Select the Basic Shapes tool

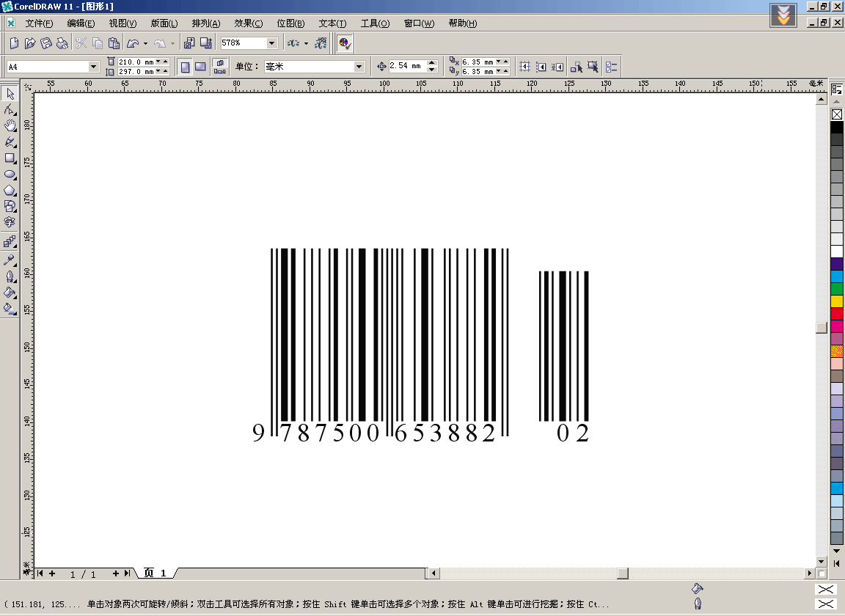pyautogui.click(x=10, y=206)
